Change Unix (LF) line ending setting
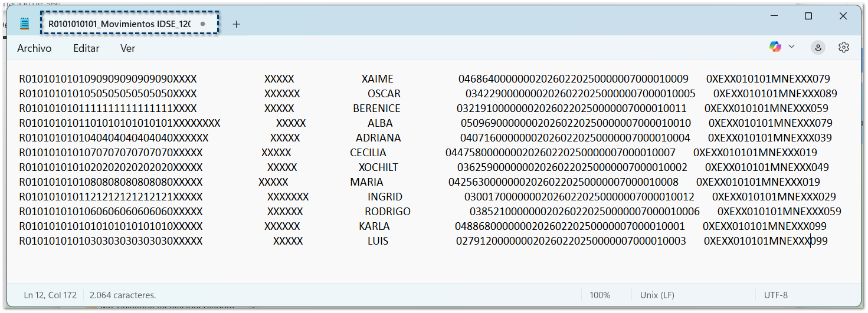The width and height of the screenshot is (868, 313). pos(657,295)
